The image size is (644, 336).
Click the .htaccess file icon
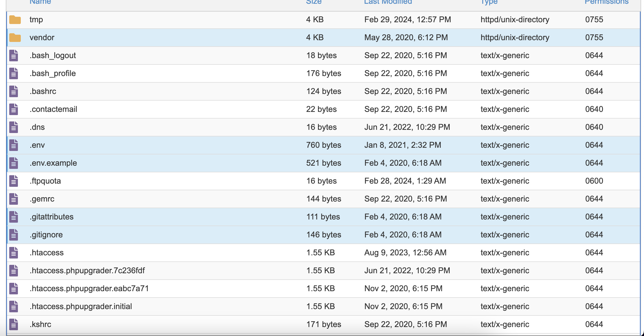point(14,253)
